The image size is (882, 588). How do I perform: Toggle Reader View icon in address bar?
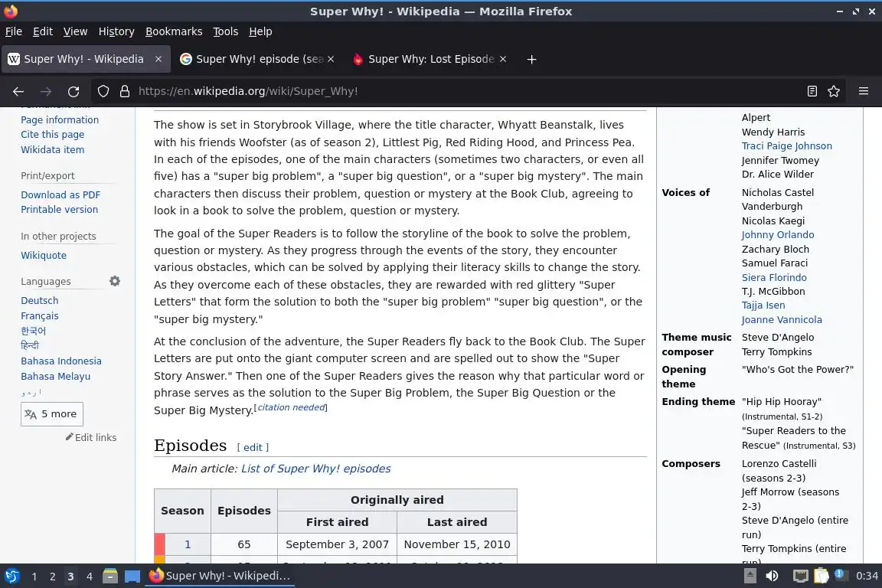(812, 91)
